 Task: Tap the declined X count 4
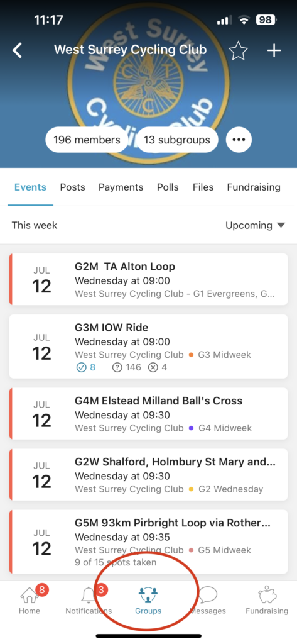158,367
